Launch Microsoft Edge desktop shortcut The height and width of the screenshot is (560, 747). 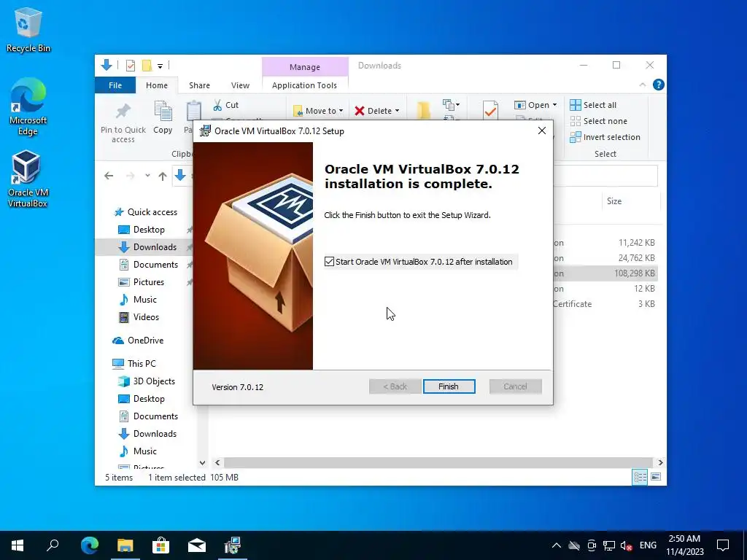(28, 106)
